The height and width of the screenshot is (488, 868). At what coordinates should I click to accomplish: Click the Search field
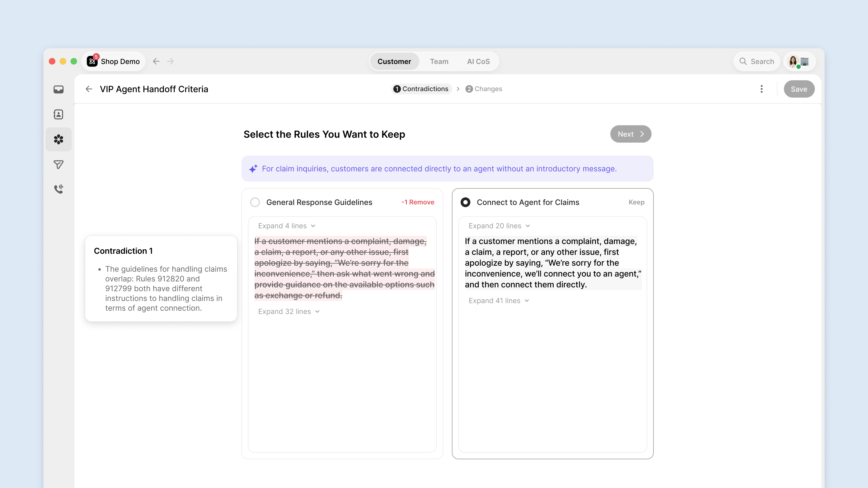click(x=757, y=61)
